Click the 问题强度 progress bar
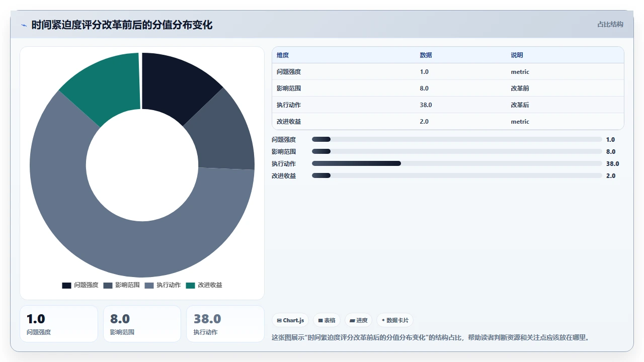 click(x=457, y=139)
